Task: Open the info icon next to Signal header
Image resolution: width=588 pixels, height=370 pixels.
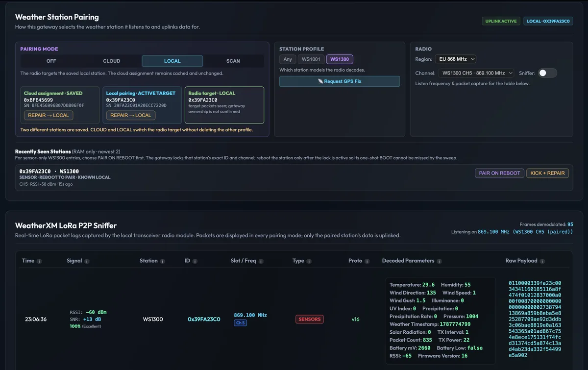Action: click(87, 261)
